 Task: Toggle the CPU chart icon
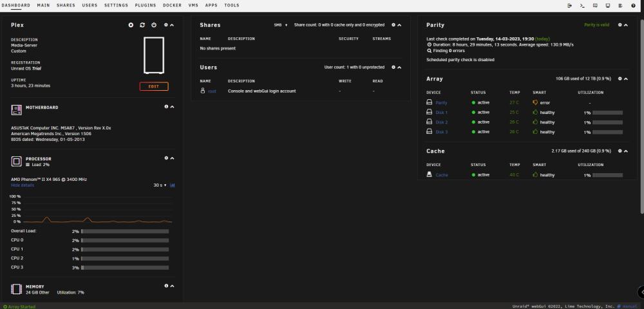pos(172,185)
